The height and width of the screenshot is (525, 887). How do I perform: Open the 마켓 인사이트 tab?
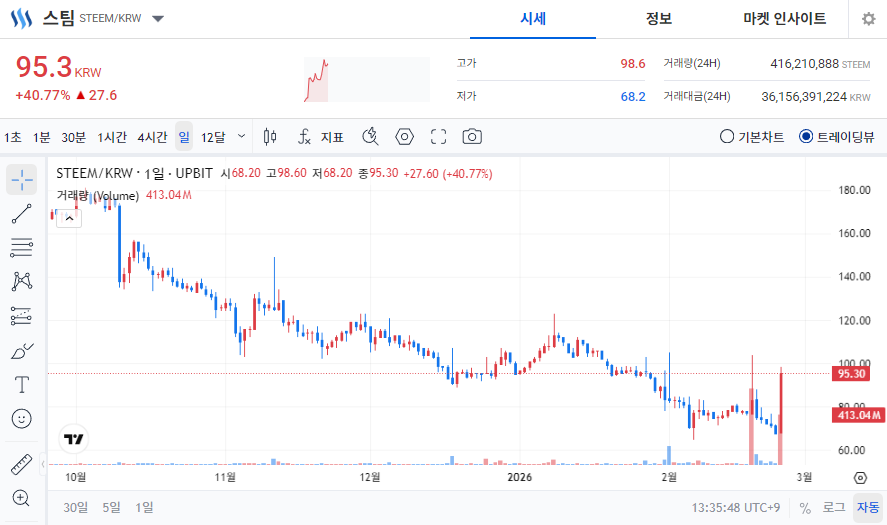coord(785,19)
